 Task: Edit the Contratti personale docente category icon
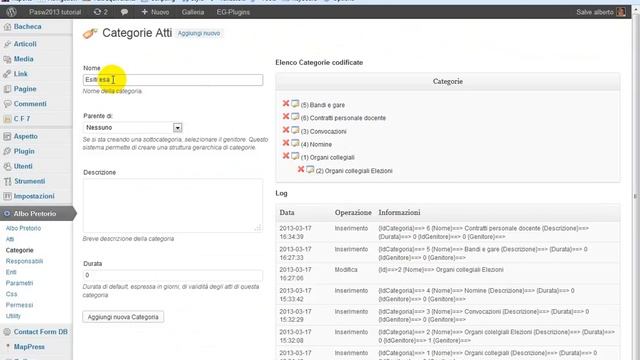pyautogui.click(x=295, y=117)
